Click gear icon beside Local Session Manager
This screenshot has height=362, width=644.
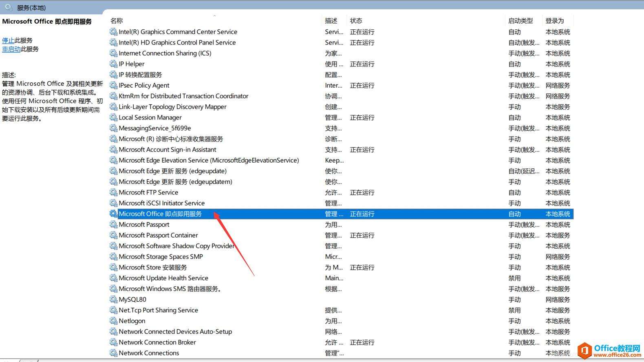point(113,117)
